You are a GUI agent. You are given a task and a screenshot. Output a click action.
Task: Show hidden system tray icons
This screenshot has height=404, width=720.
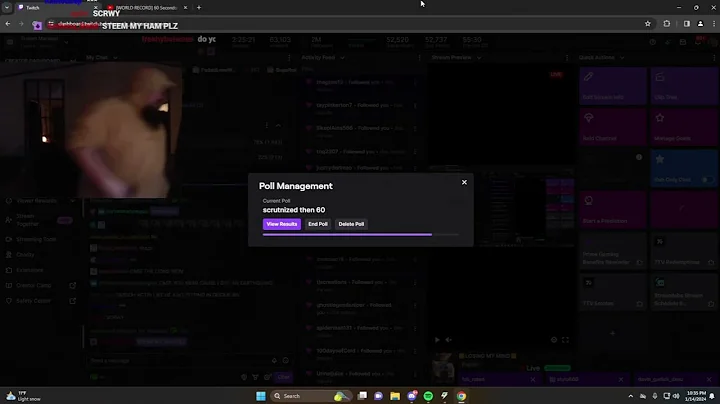click(x=630, y=396)
